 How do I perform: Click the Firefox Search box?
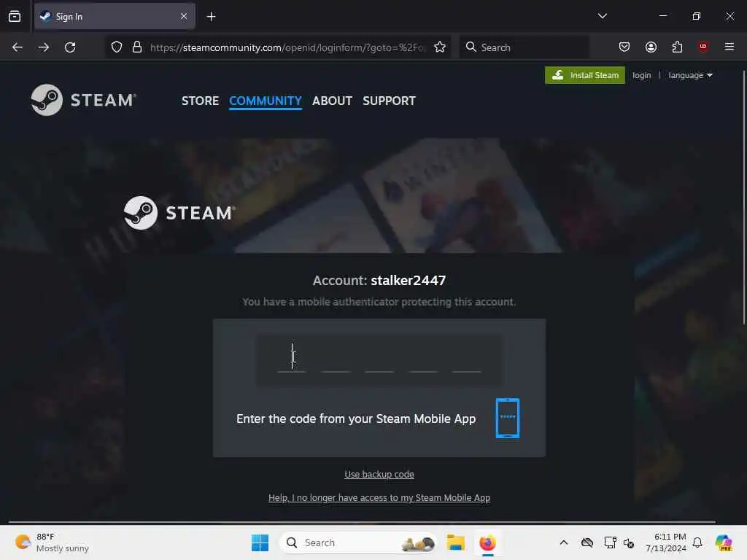point(524,47)
